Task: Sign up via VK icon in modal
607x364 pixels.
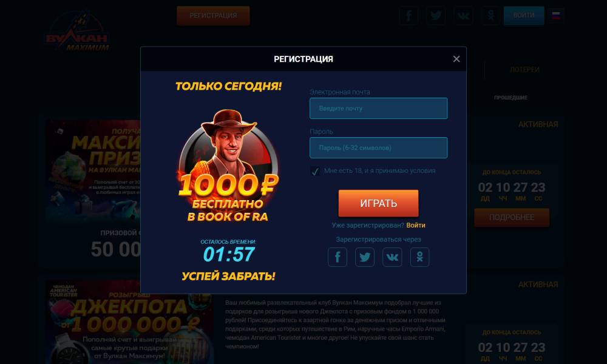Action: (392, 257)
